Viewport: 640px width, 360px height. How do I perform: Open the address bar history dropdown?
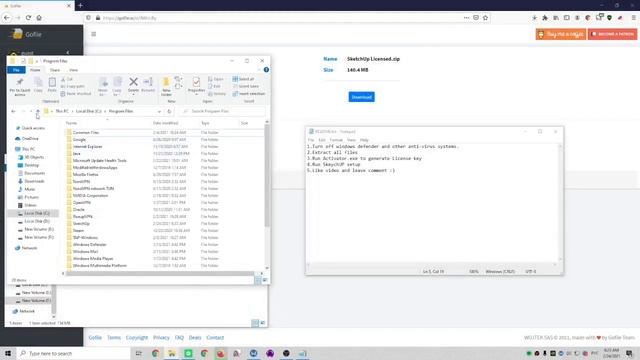pyautogui.click(x=159, y=111)
